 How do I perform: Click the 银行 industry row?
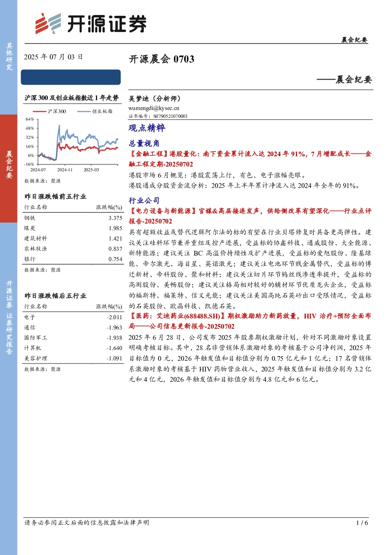point(73,259)
